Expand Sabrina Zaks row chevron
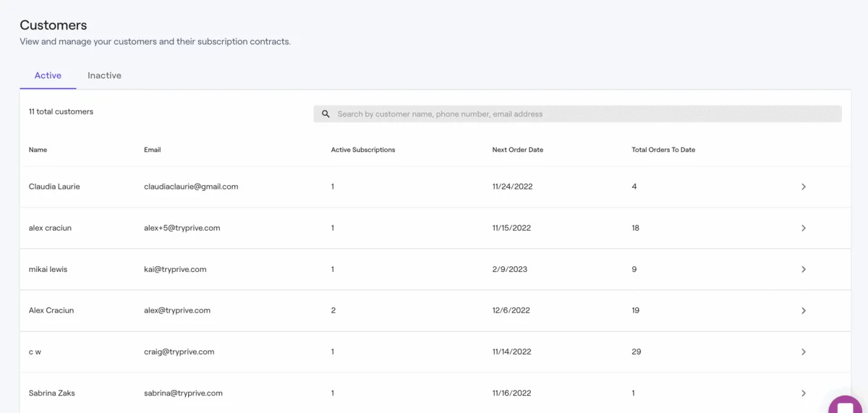The height and width of the screenshot is (413, 868). (x=804, y=393)
